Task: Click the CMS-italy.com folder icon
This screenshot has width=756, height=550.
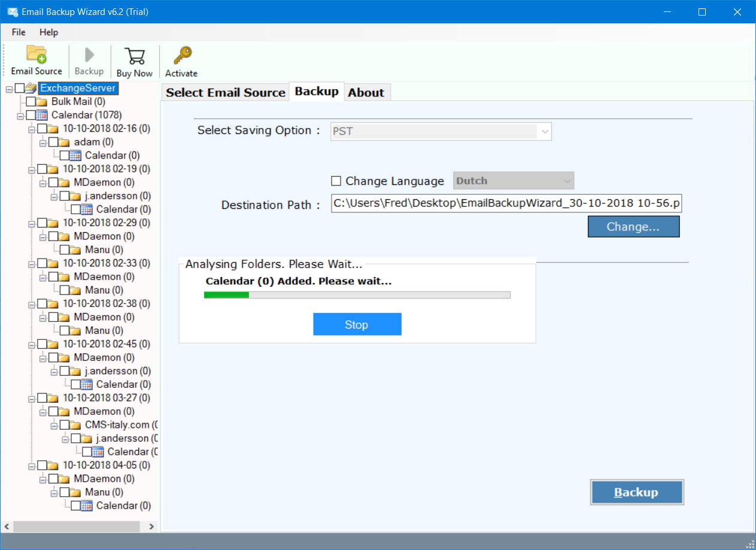Action: coord(75,425)
